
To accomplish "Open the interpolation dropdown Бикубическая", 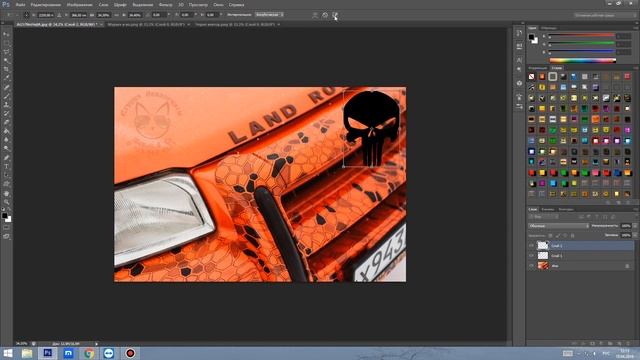I will pyautogui.click(x=269, y=14).
